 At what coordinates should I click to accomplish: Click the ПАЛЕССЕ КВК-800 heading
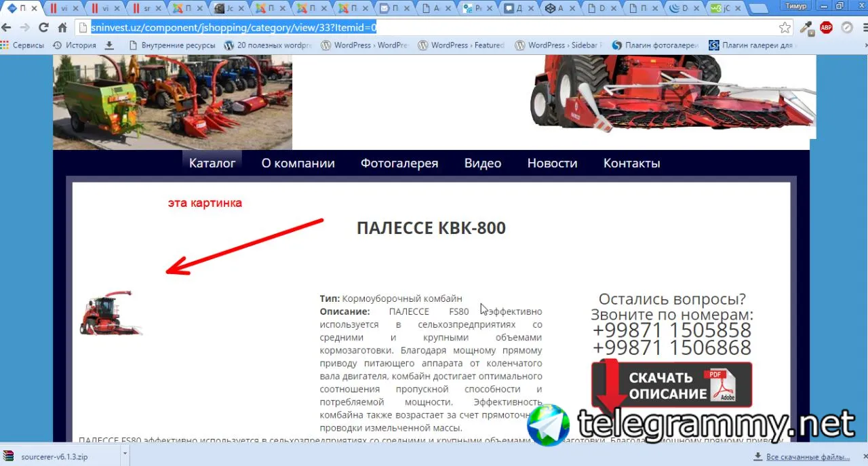(431, 228)
